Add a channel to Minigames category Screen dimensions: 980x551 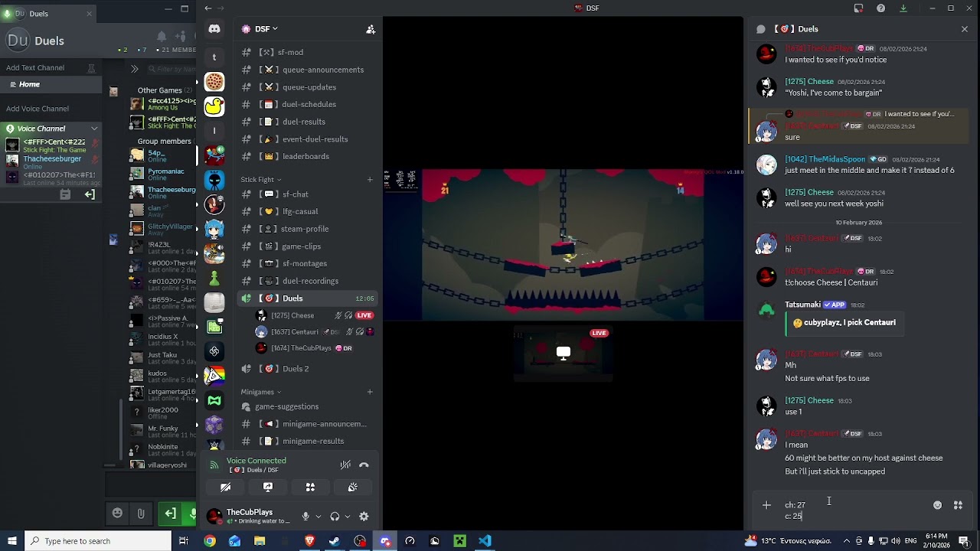click(x=370, y=392)
